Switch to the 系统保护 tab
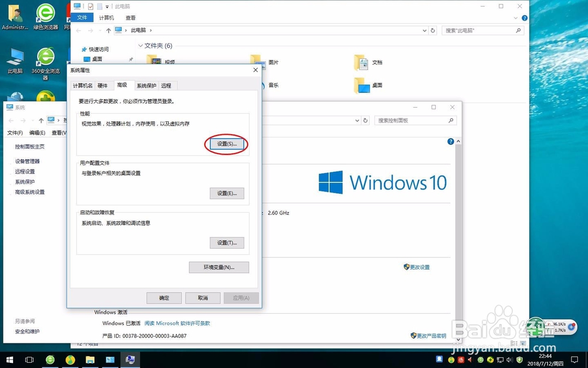The image size is (588, 368). click(x=146, y=85)
